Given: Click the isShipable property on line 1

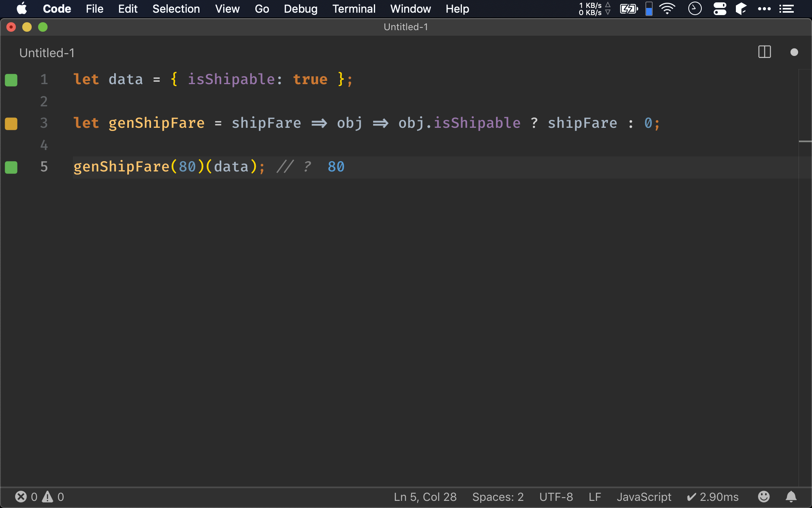Looking at the screenshot, I should (231, 79).
